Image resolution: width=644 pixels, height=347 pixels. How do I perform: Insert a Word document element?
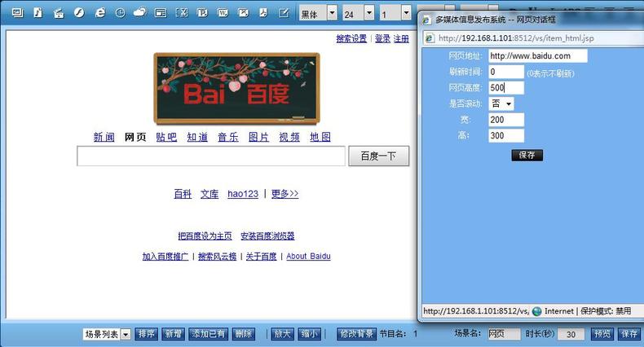pos(223,13)
